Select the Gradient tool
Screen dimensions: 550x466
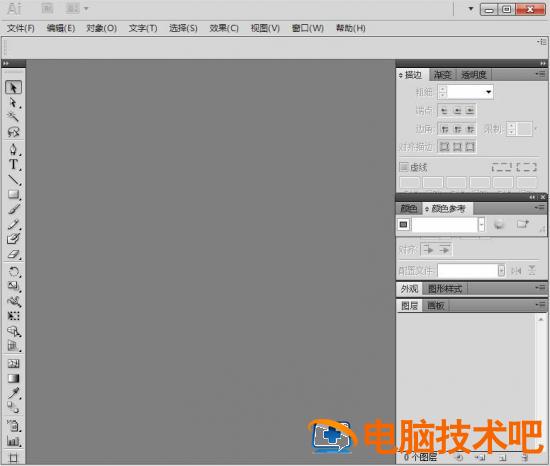click(13, 378)
